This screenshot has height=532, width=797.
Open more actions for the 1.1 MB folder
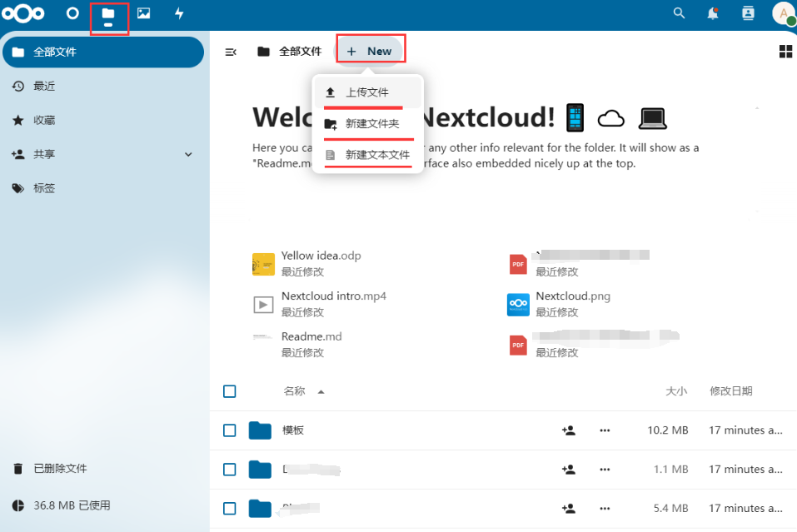(605, 470)
